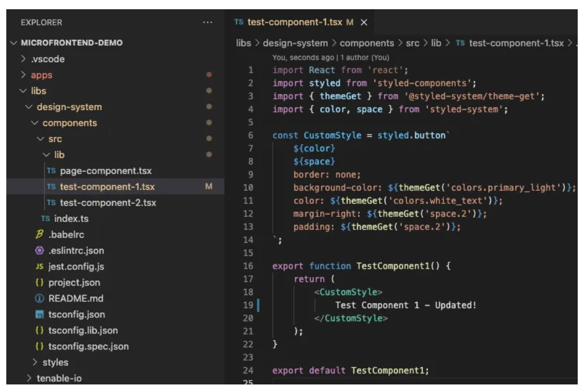This screenshot has height=392, width=584.
Task: Open project.json file
Action: click(74, 282)
